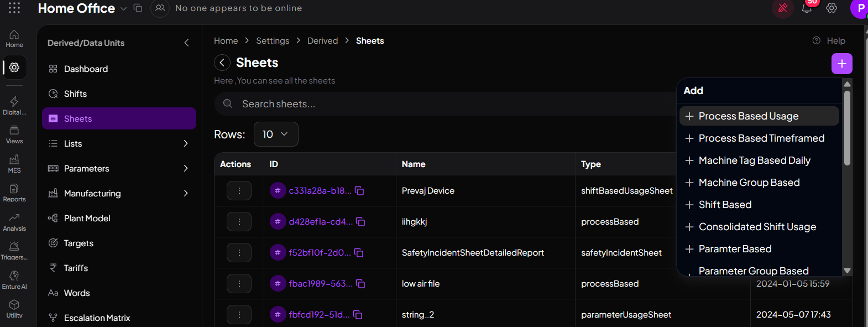Open the online users icon

[x=160, y=8]
